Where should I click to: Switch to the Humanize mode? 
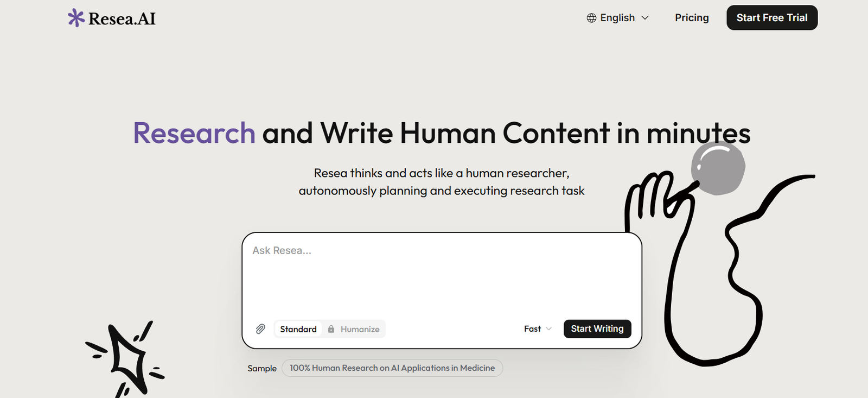pyautogui.click(x=360, y=329)
